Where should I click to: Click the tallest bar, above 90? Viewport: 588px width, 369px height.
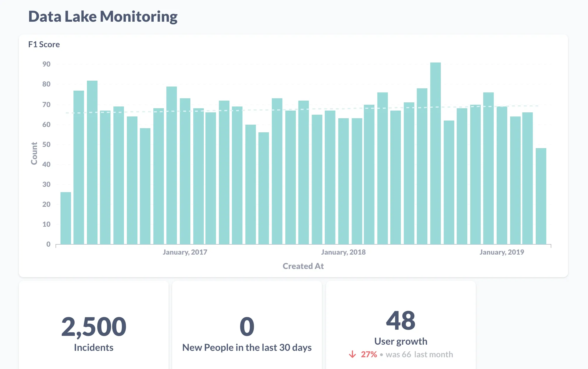coord(435,153)
